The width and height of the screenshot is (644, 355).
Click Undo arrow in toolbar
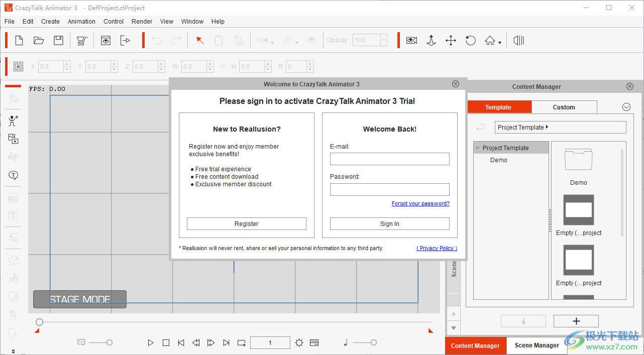157,41
